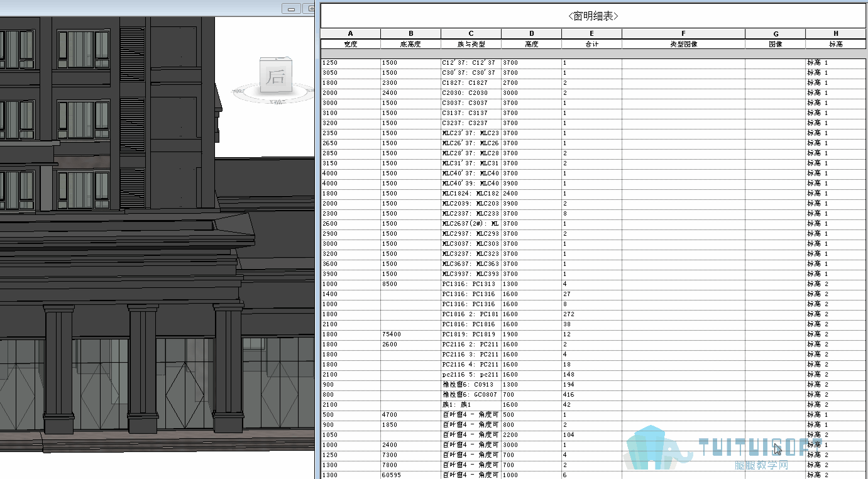Select the 族1: 族1 type cell
The width and height of the screenshot is (868, 479).
pyautogui.click(x=471, y=405)
